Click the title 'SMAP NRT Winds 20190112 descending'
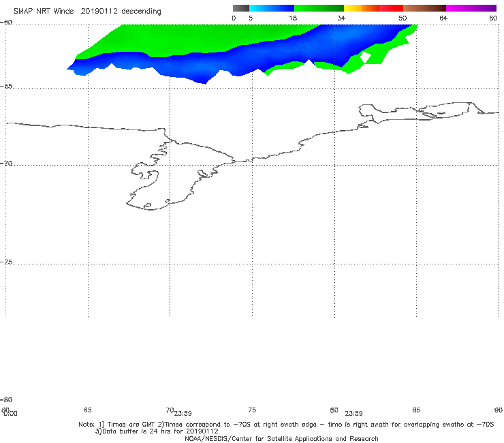The image size is (504, 443). coord(87,12)
